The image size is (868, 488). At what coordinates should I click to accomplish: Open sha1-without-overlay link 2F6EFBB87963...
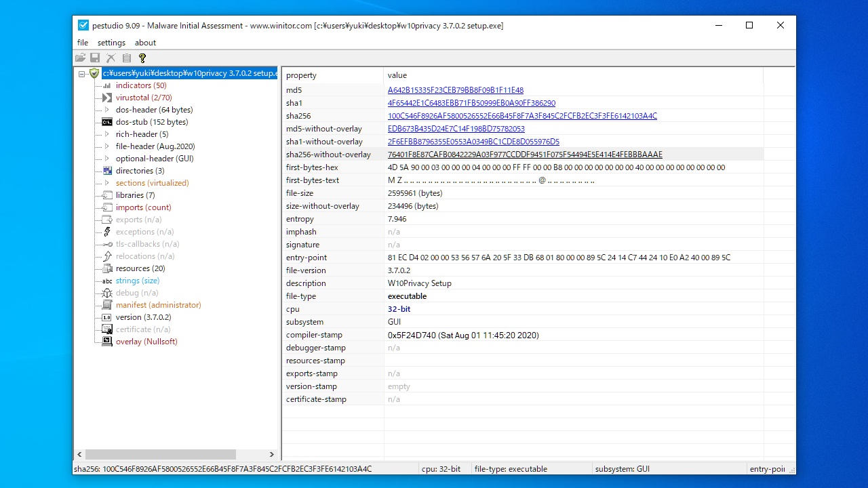pos(473,142)
